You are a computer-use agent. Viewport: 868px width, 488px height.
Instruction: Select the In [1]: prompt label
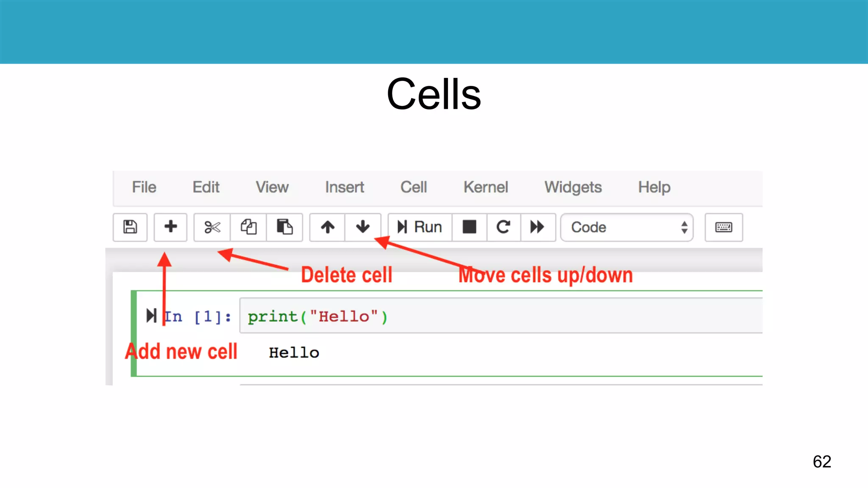click(198, 316)
